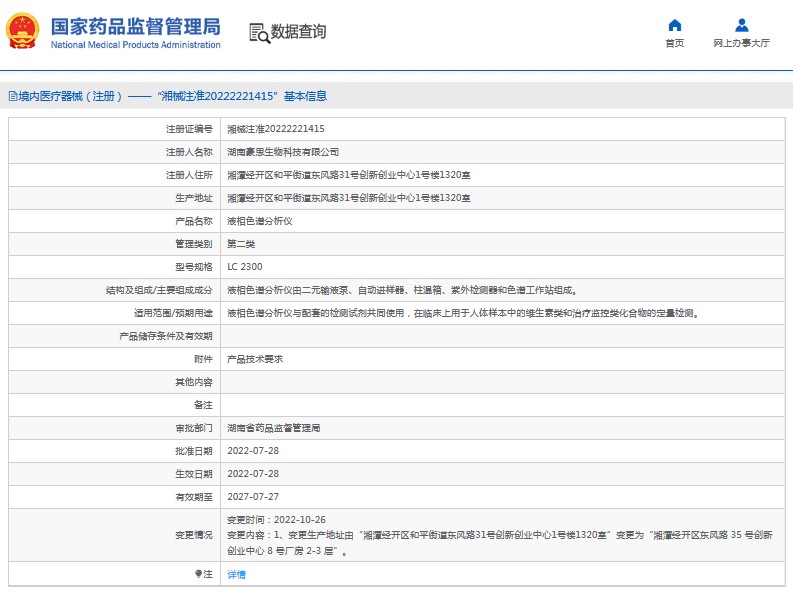
Task: Click the 注册人住所 address value
Action: click(x=348, y=175)
